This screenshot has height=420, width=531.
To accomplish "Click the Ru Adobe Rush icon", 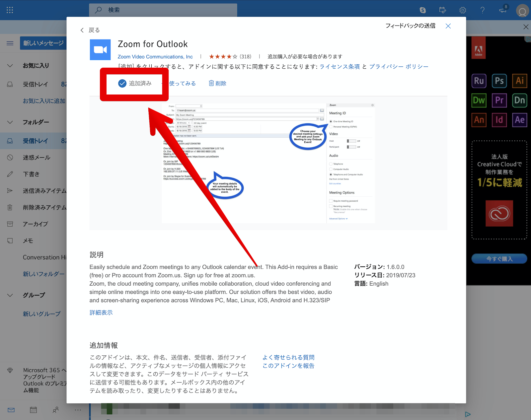I will click(479, 81).
